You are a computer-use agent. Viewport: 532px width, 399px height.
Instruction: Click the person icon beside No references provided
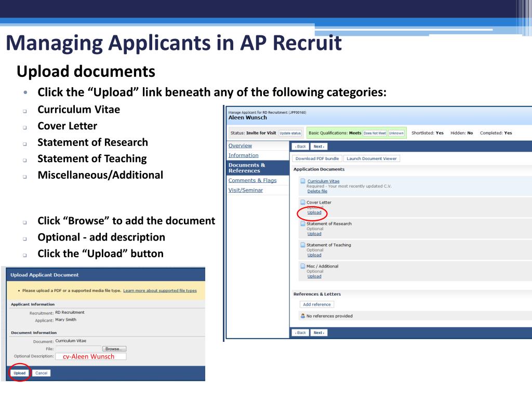pos(303,316)
